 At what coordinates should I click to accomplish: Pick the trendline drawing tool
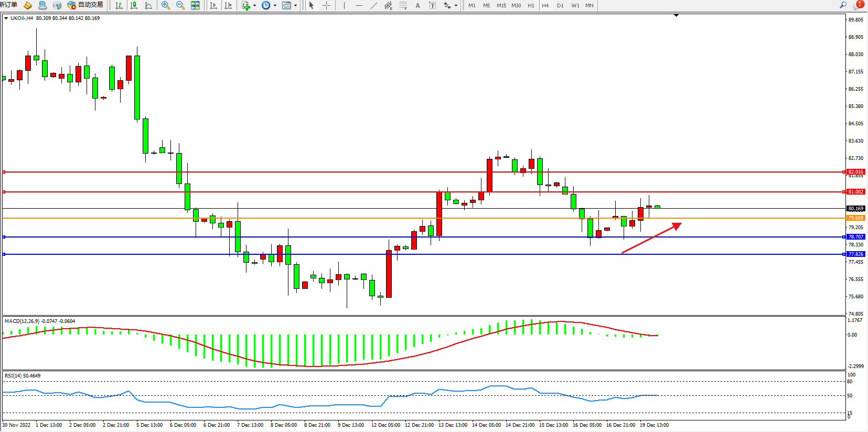click(373, 5)
